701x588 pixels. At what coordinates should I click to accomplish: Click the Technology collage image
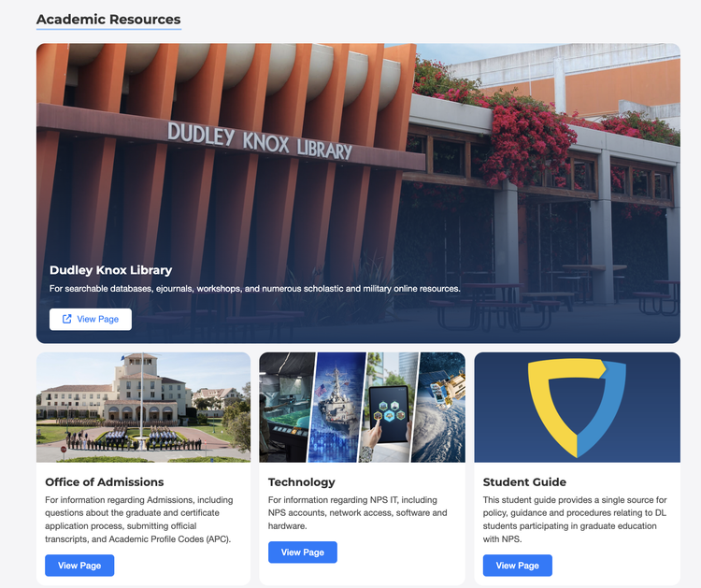pos(362,408)
